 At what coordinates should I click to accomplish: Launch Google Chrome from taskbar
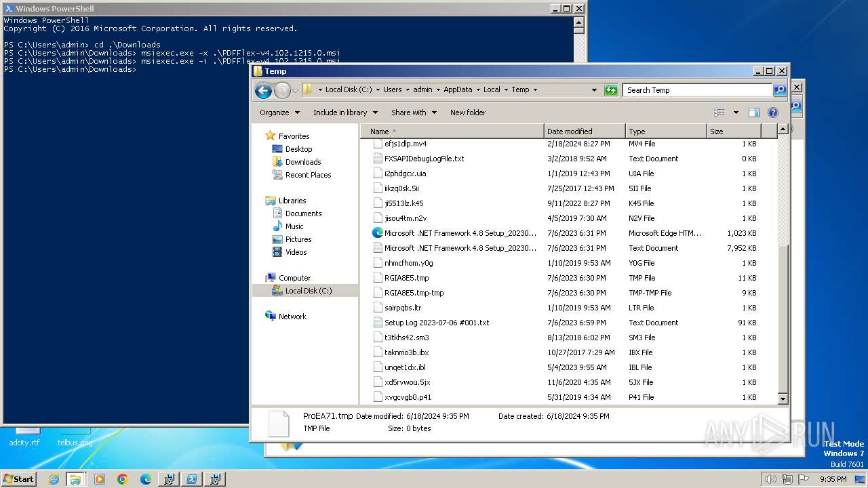point(123,479)
